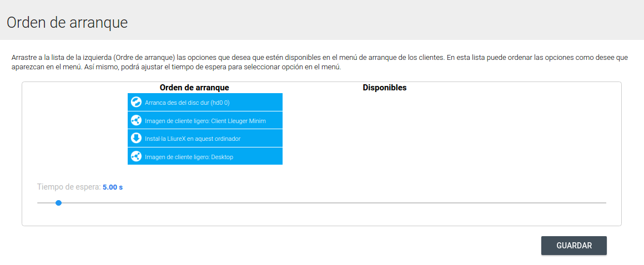644x265 pixels.
Task: Select 'Arranca des del disc dur (hd0 0)' entry
Action: (187, 103)
